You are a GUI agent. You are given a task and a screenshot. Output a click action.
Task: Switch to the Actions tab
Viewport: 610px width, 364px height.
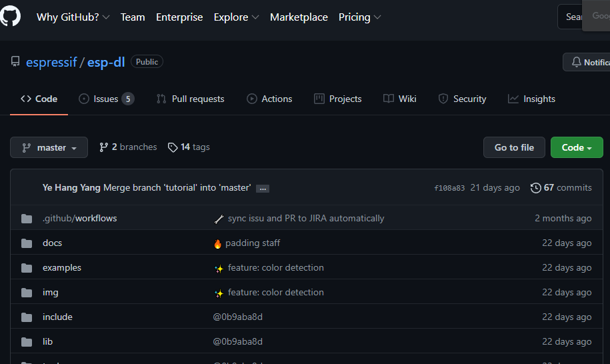[269, 99]
